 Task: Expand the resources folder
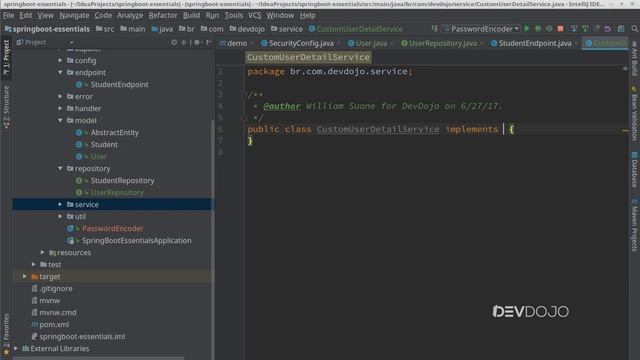pos(42,252)
